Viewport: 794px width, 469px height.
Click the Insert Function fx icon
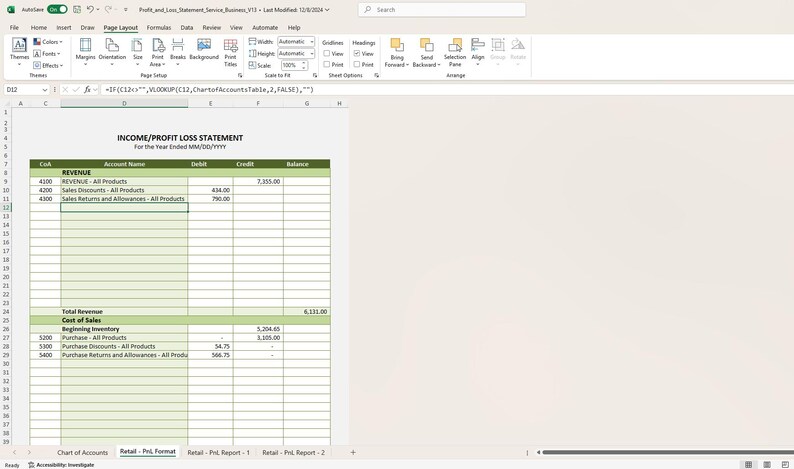[x=87, y=90]
